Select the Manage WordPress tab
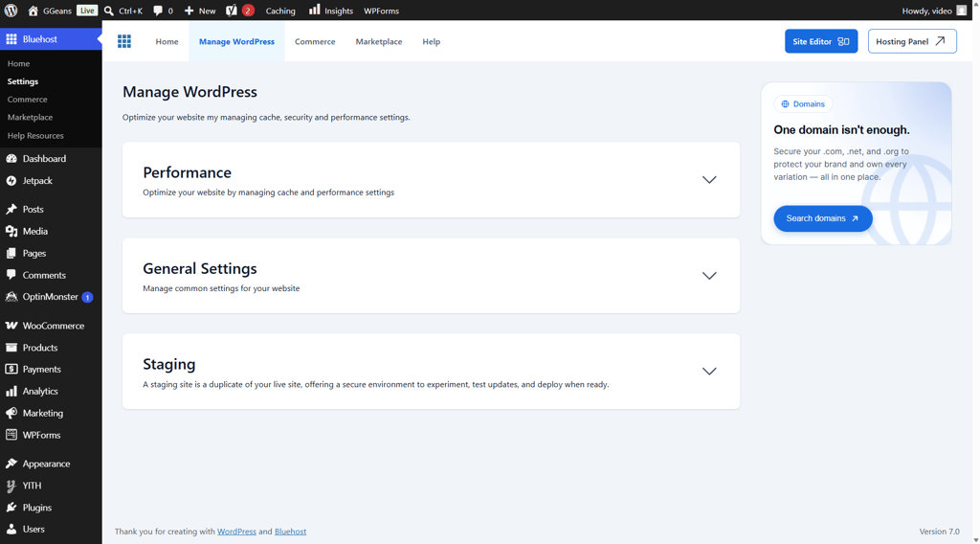980x544 pixels. [236, 41]
